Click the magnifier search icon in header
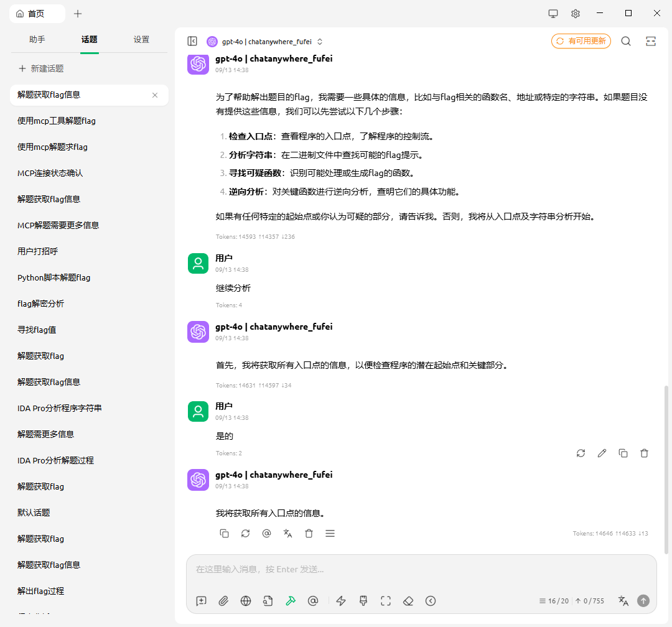The width and height of the screenshot is (672, 627). (x=626, y=41)
